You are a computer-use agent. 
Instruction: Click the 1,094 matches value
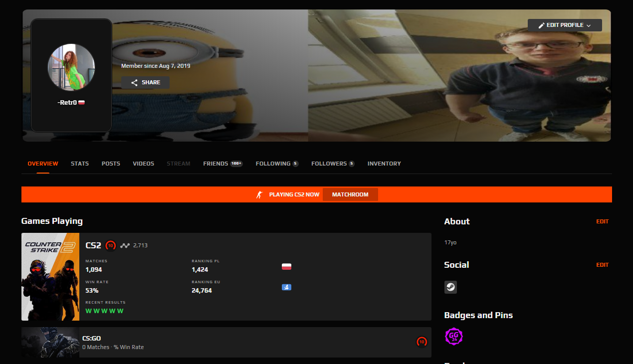tap(94, 270)
